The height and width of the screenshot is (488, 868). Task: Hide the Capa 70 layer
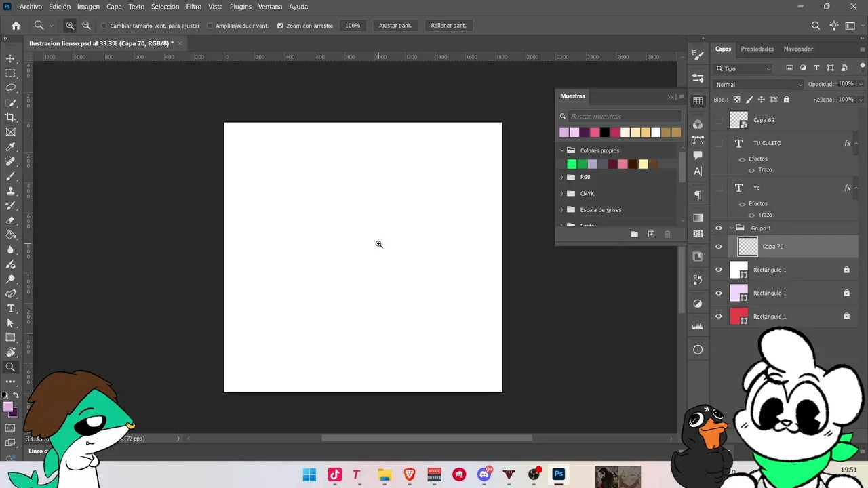click(719, 247)
